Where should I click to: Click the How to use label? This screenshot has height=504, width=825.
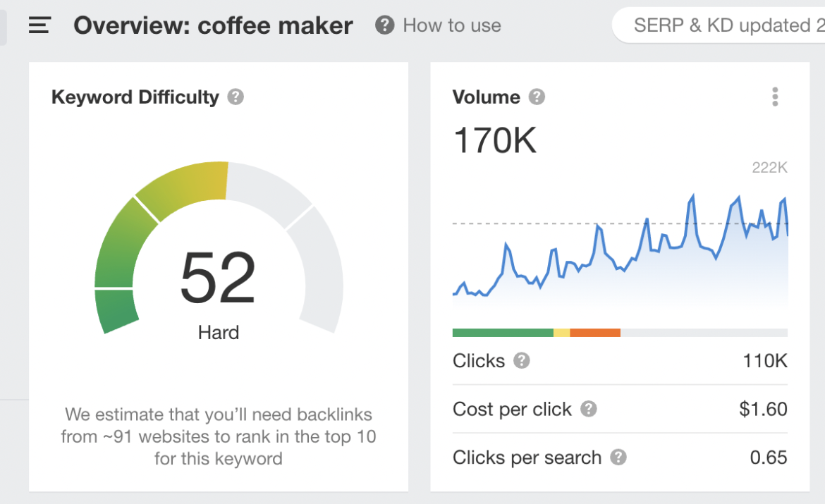coord(451,25)
